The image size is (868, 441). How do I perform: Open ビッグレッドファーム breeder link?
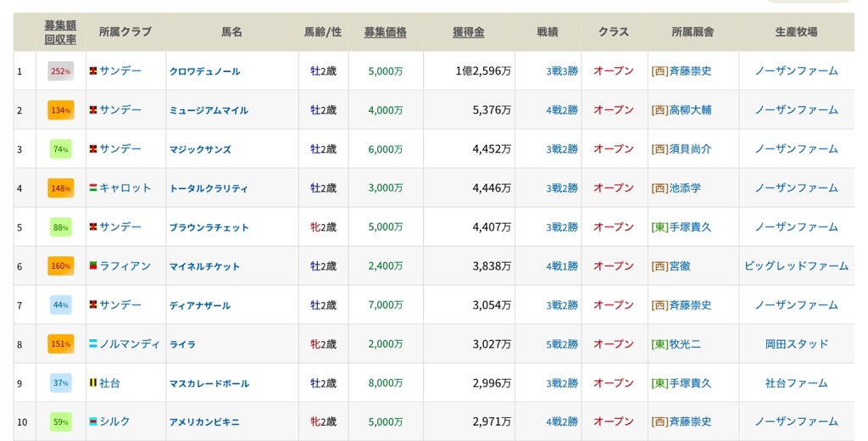796,266
